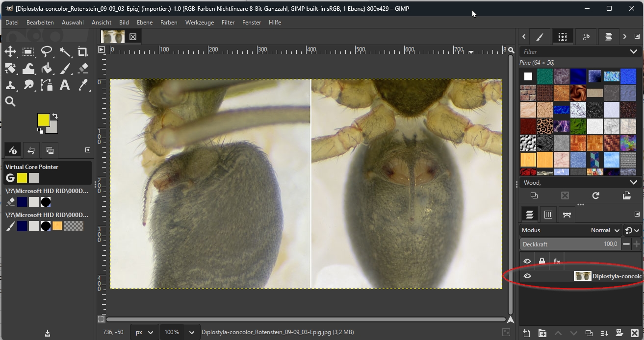Click the yellow foreground color swatch
This screenshot has height=340, width=644.
(43, 120)
